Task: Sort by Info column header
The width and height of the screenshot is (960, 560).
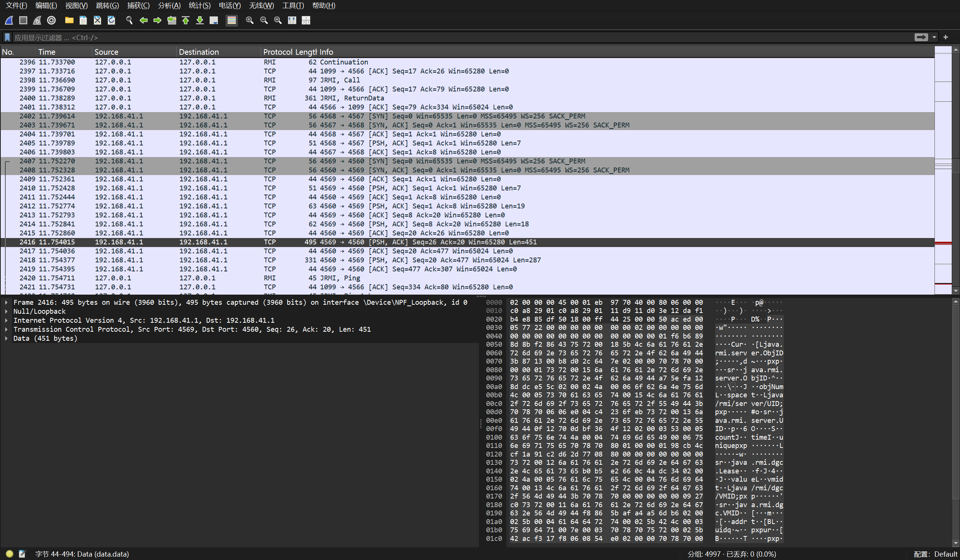Action: pyautogui.click(x=626, y=52)
